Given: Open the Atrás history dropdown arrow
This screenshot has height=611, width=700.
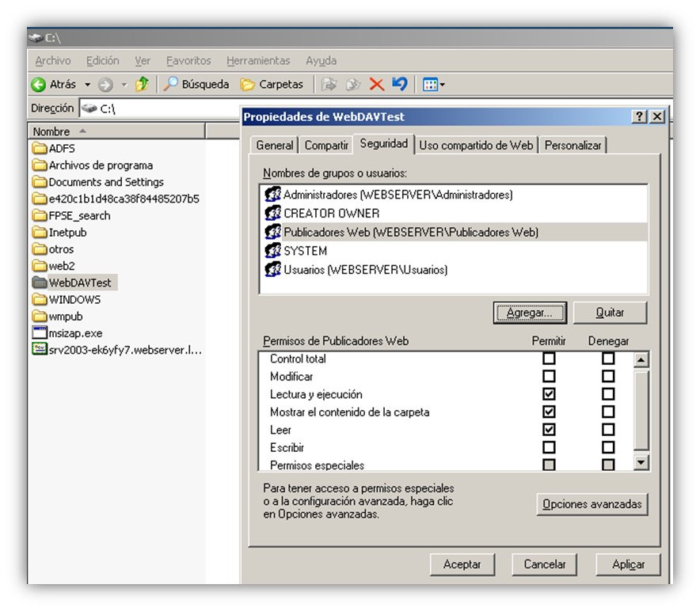Looking at the screenshot, I should click(x=87, y=85).
